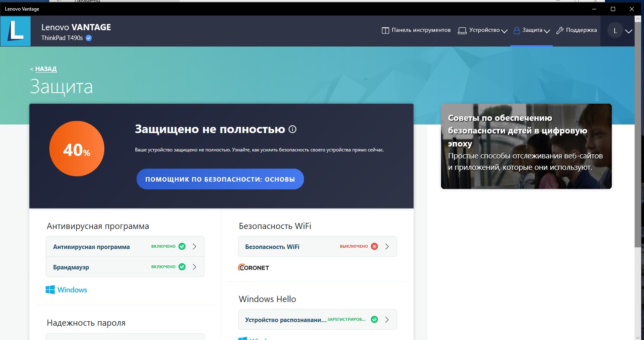Expand Безопасность WiFi row arrow
This screenshot has width=644, height=340.
(x=387, y=247)
